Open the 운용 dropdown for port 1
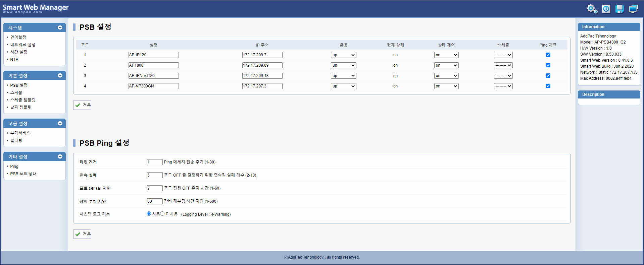This screenshot has height=265, width=644. 343,55
